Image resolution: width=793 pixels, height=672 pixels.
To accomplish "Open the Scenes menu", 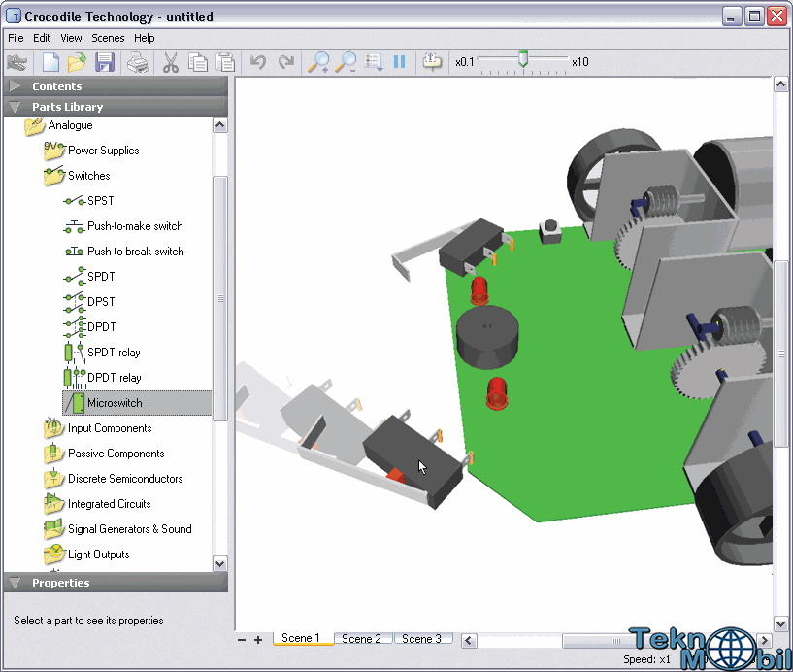I will 108,38.
